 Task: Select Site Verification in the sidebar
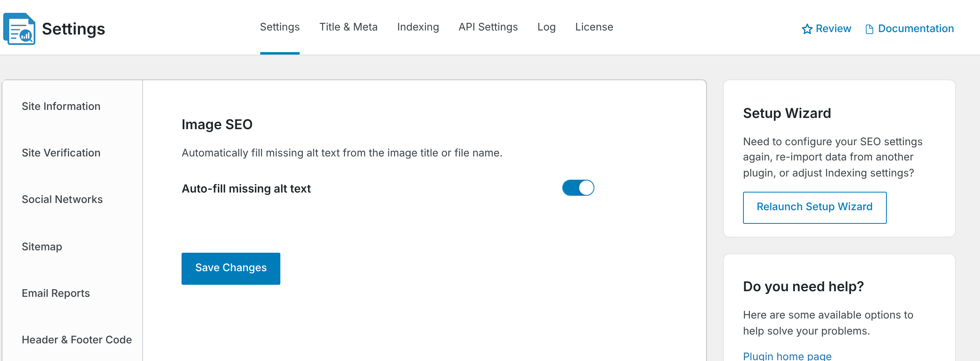(61, 153)
